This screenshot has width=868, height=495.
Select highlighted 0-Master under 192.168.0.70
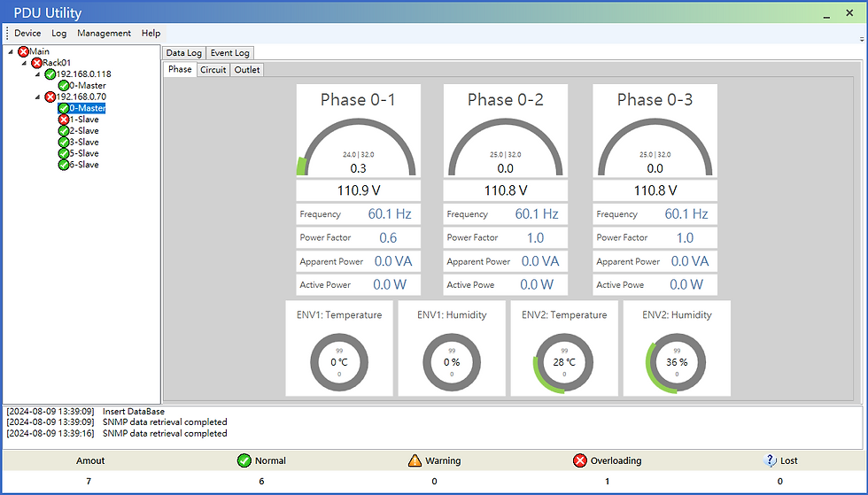[x=88, y=108]
